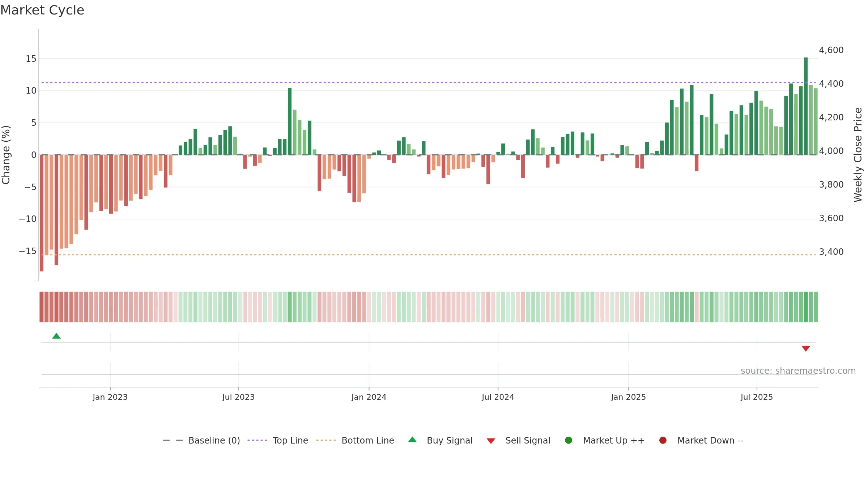Click the 4,000 price axis label

coord(831,151)
